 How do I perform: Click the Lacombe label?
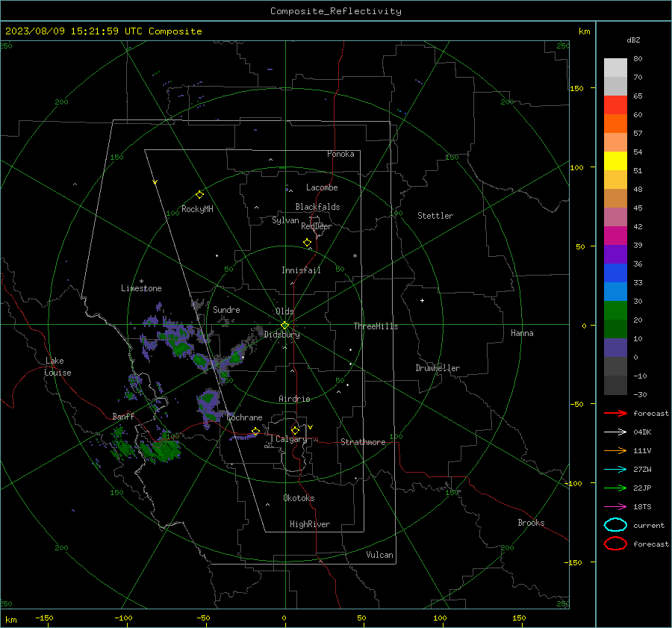click(x=322, y=187)
